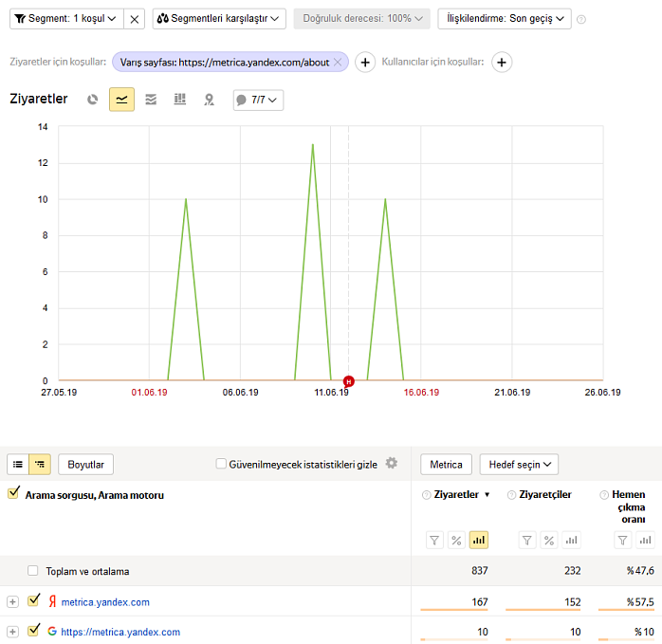Uncheck the metrica.yandex.com row checkbox
Screen dimensions: 662x644
[x=33, y=600]
